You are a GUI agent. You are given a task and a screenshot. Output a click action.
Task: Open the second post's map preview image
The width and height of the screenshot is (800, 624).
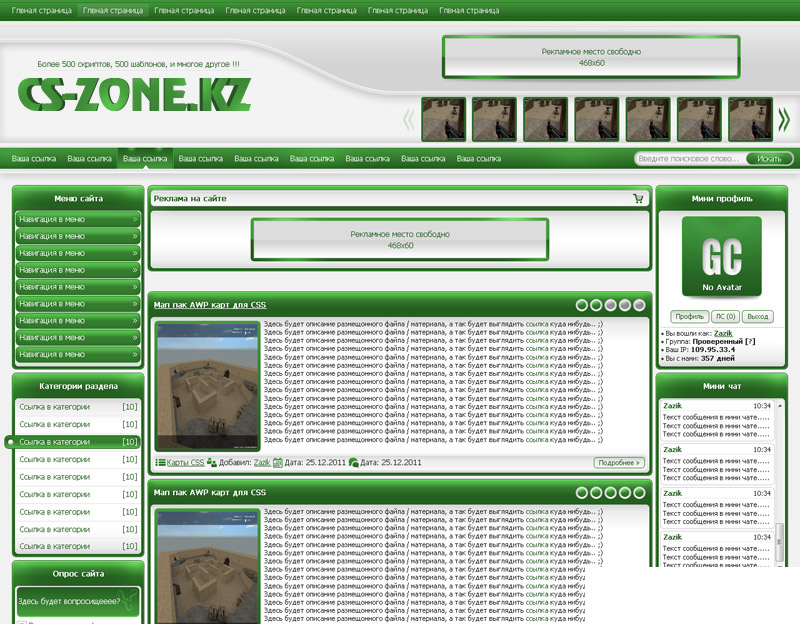point(208,566)
